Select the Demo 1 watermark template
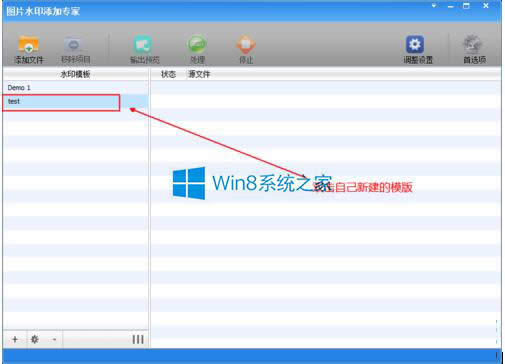 coord(76,88)
